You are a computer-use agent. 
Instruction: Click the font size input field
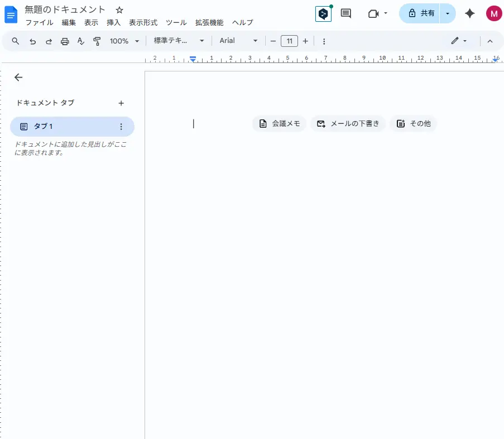tap(289, 41)
